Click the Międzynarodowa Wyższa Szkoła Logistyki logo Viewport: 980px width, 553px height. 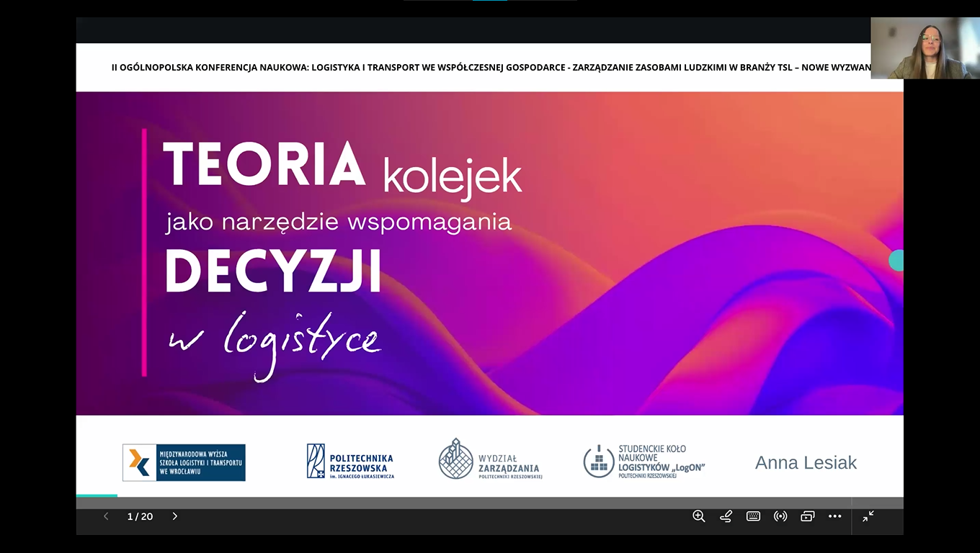(184, 462)
